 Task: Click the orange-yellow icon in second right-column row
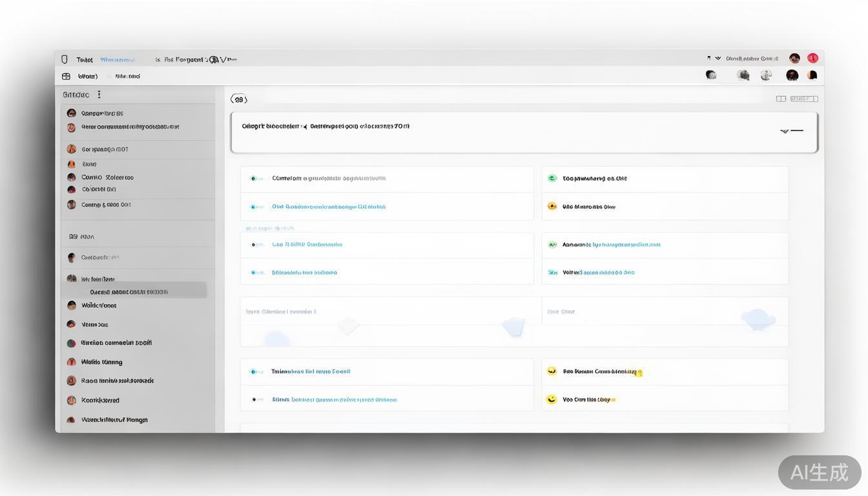point(552,207)
